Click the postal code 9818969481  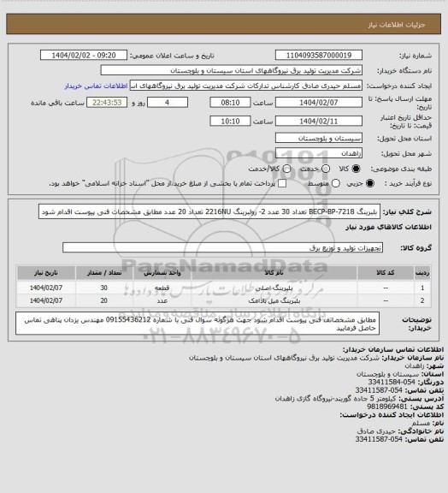(x=387, y=407)
